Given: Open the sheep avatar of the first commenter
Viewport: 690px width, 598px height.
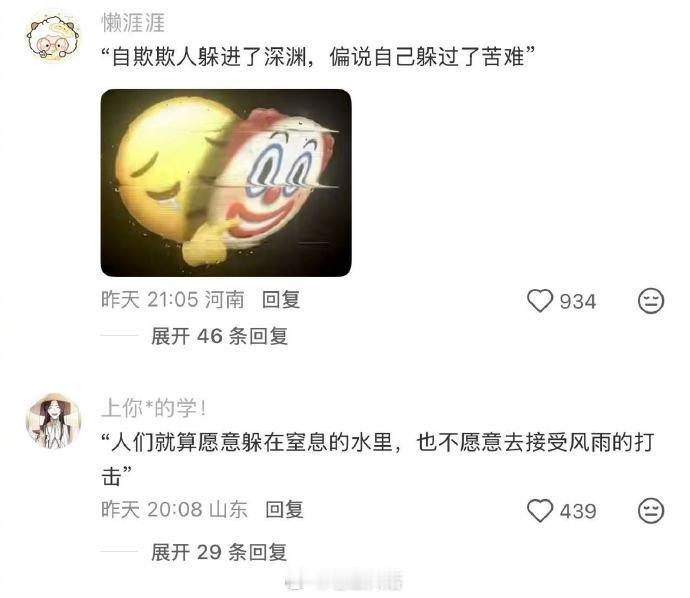Looking at the screenshot, I should pyautogui.click(x=54, y=37).
